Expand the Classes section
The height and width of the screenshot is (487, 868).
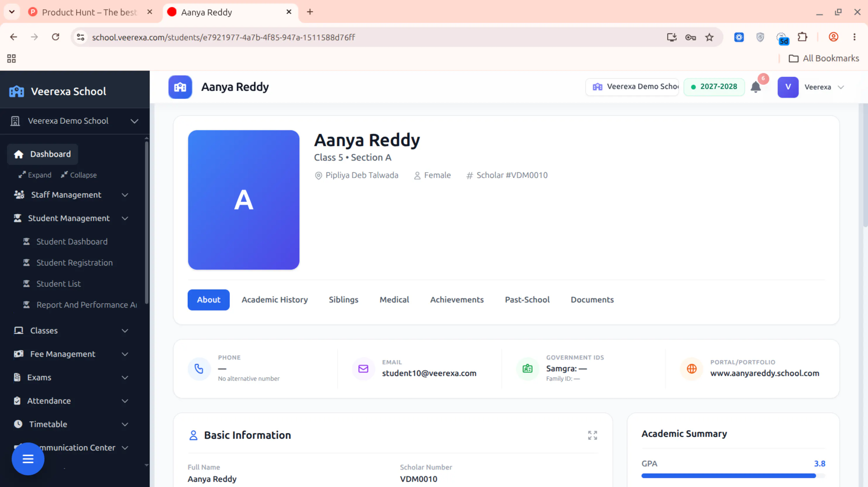pos(125,331)
